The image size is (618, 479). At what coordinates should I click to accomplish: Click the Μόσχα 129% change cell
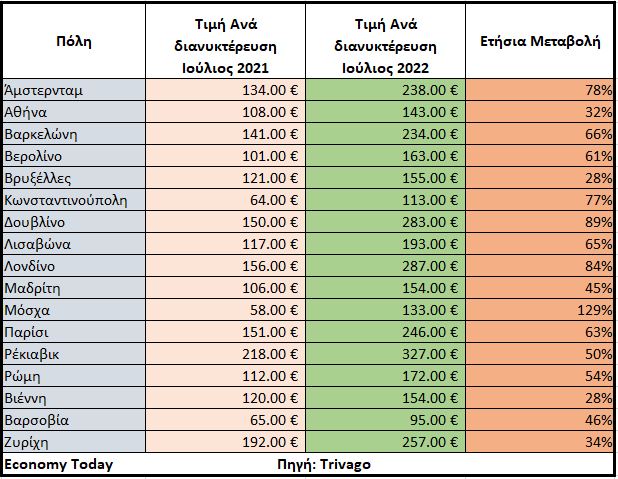pyautogui.click(x=539, y=310)
